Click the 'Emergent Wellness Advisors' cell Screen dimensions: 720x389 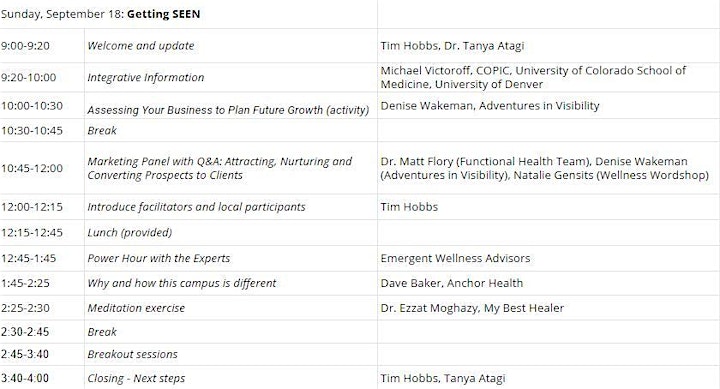[548, 258]
